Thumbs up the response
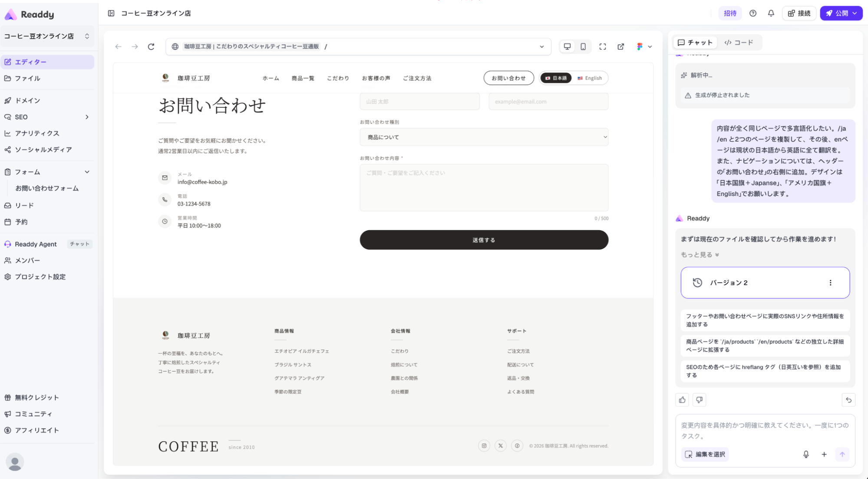 (682, 400)
